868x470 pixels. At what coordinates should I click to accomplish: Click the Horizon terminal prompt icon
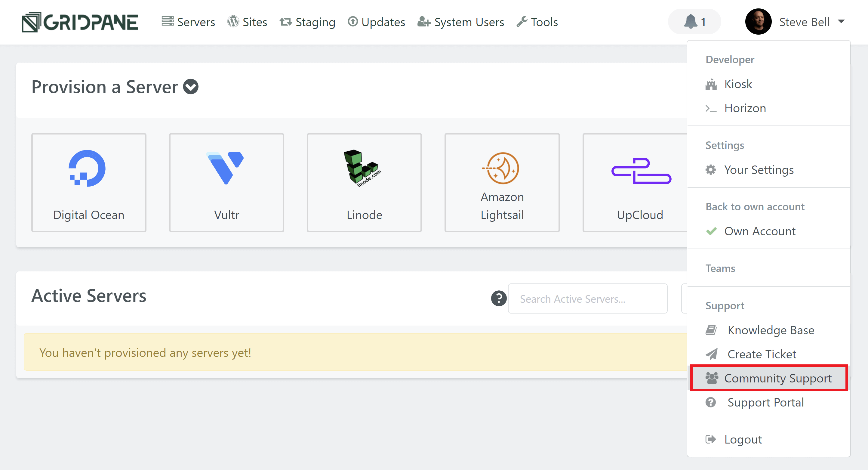tap(711, 109)
